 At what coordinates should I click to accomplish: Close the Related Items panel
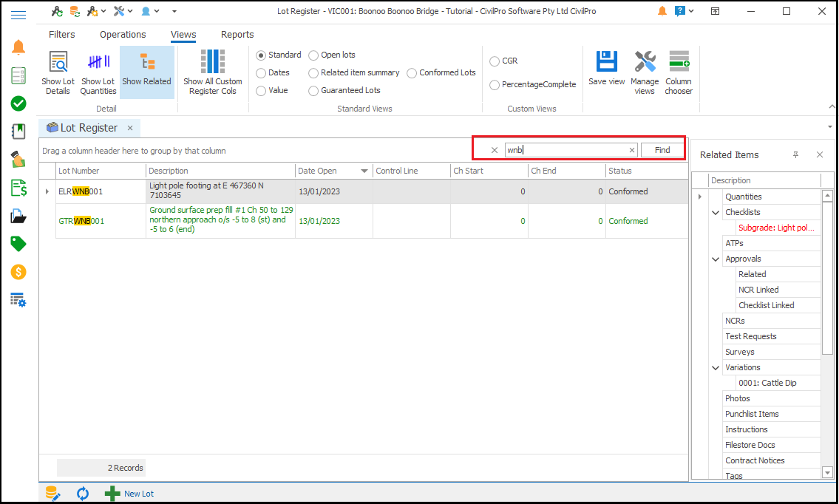tap(820, 154)
